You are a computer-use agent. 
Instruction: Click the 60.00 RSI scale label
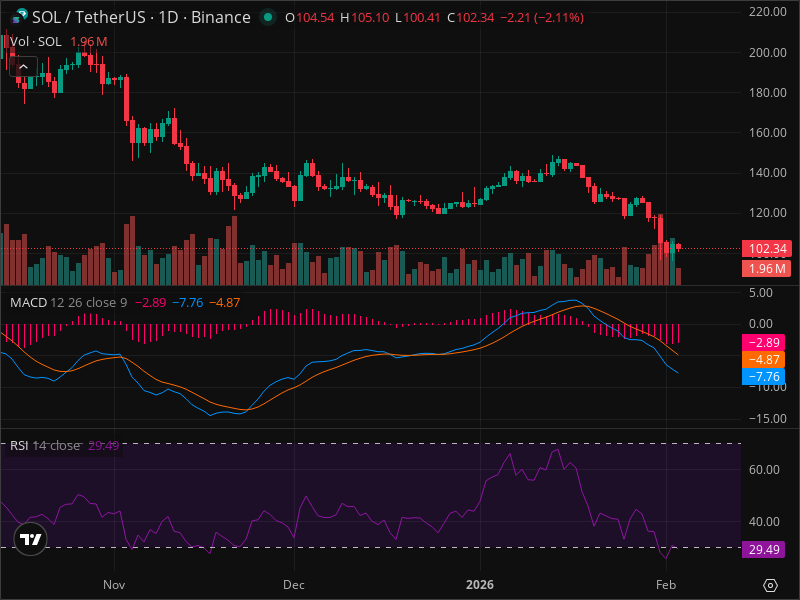pyautogui.click(x=764, y=470)
